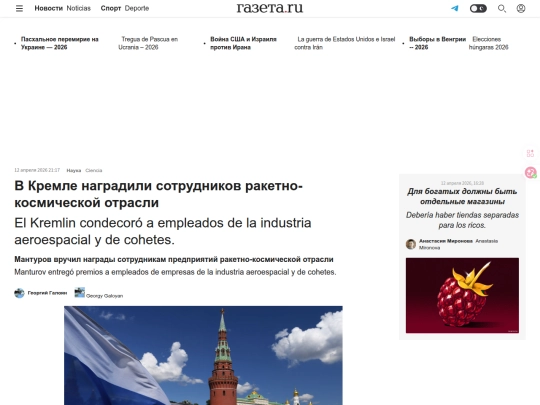Open the search magnifier icon
540x405 pixels.
click(x=502, y=8)
